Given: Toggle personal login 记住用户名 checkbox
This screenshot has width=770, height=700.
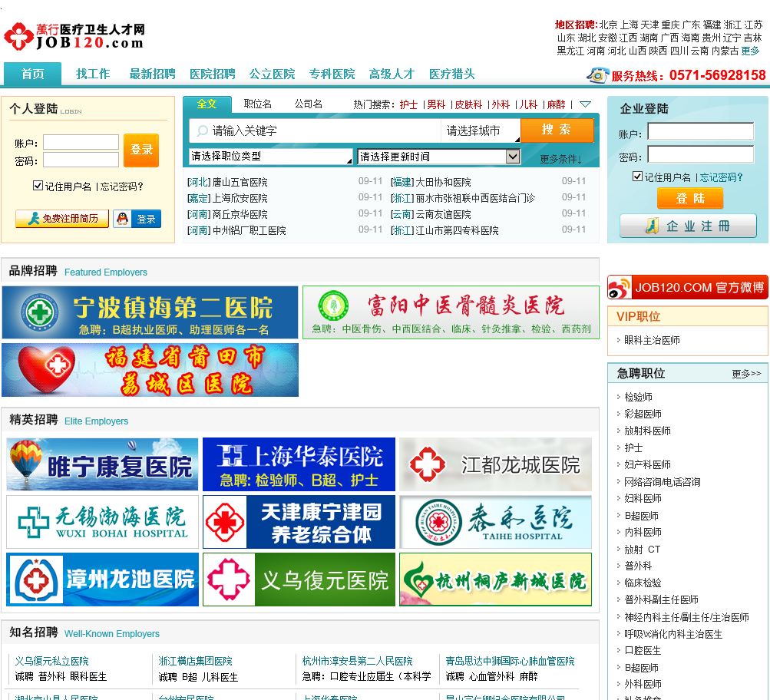Looking at the screenshot, I should click(38, 186).
